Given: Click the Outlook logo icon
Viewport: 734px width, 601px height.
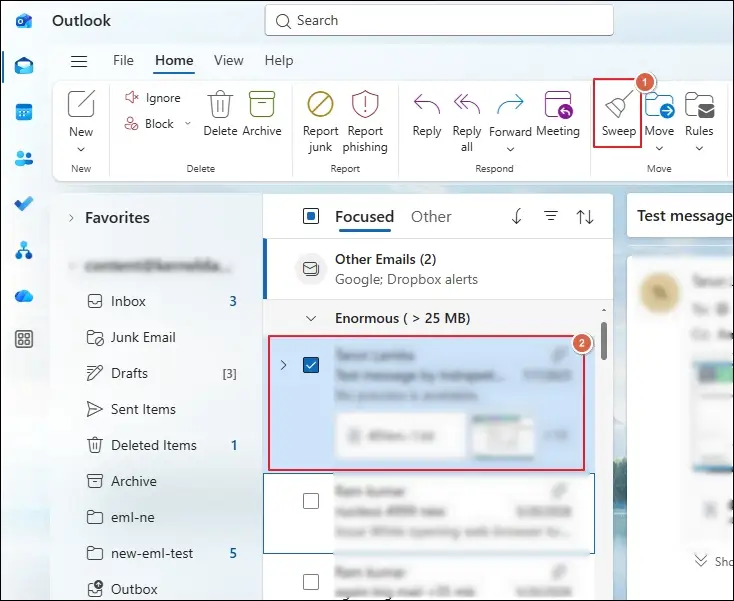Looking at the screenshot, I should 24,21.
